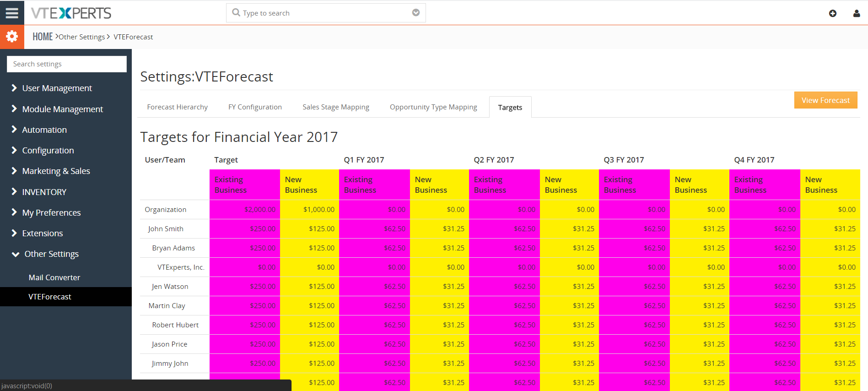Click Other Settings breadcrumb link
Image resolution: width=868 pixels, height=391 pixels.
pyautogui.click(x=82, y=37)
